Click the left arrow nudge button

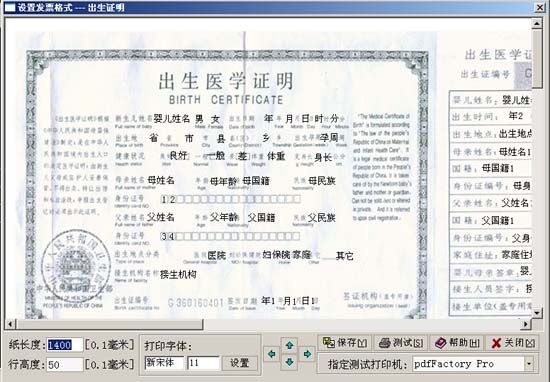pyautogui.click(x=271, y=354)
